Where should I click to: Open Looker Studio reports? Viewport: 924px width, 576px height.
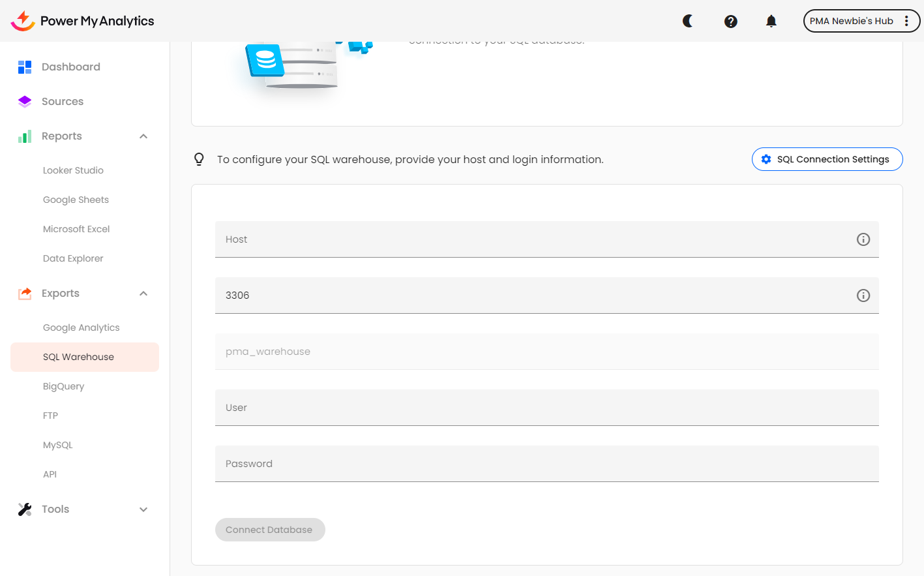pos(73,170)
